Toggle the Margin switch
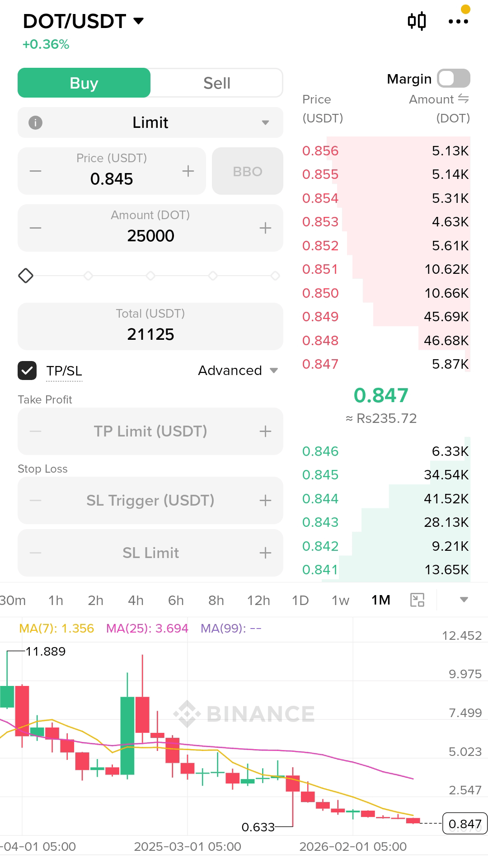This screenshot has height=868, width=488. [454, 78]
